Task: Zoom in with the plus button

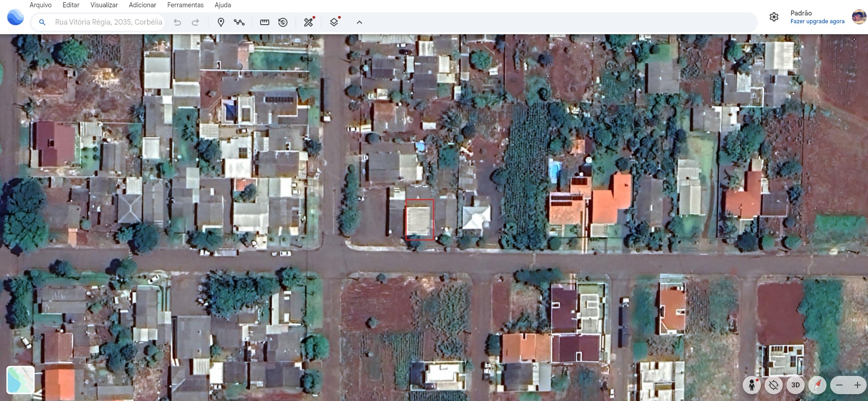Action: coord(857,385)
